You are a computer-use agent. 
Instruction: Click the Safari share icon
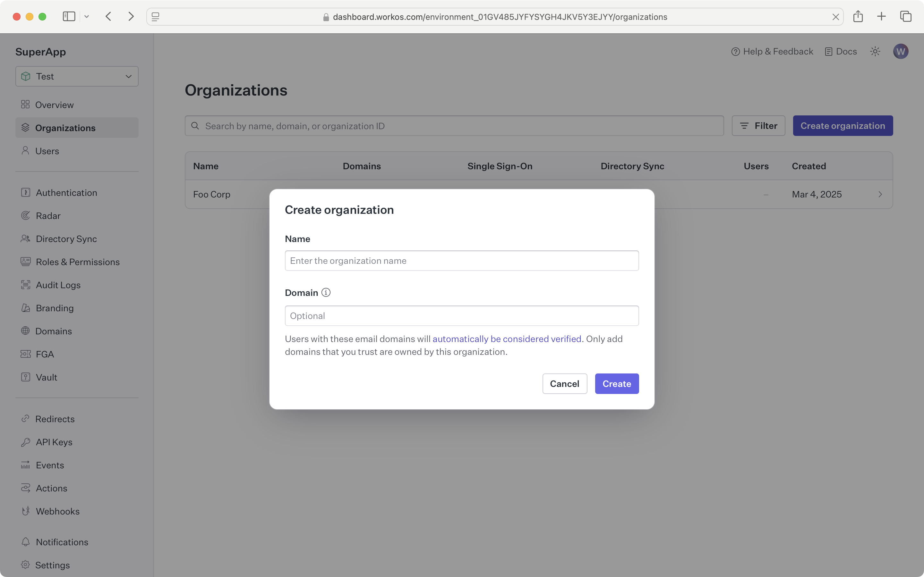coord(858,16)
